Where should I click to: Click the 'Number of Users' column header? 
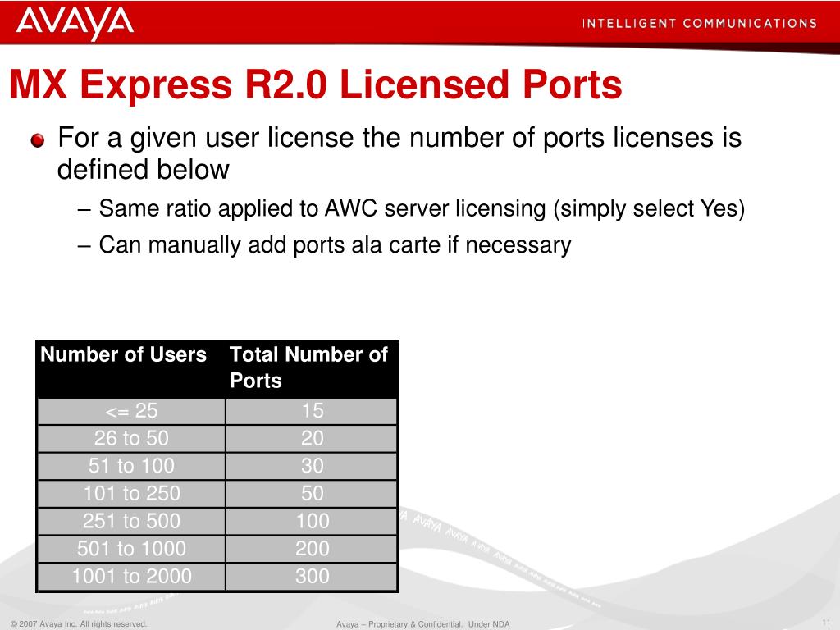[x=130, y=368]
